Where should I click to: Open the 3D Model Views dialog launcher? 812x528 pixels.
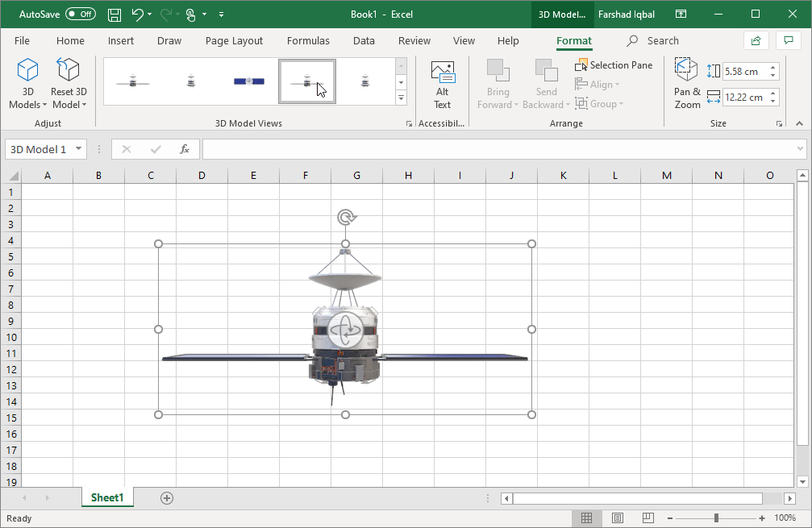click(409, 123)
